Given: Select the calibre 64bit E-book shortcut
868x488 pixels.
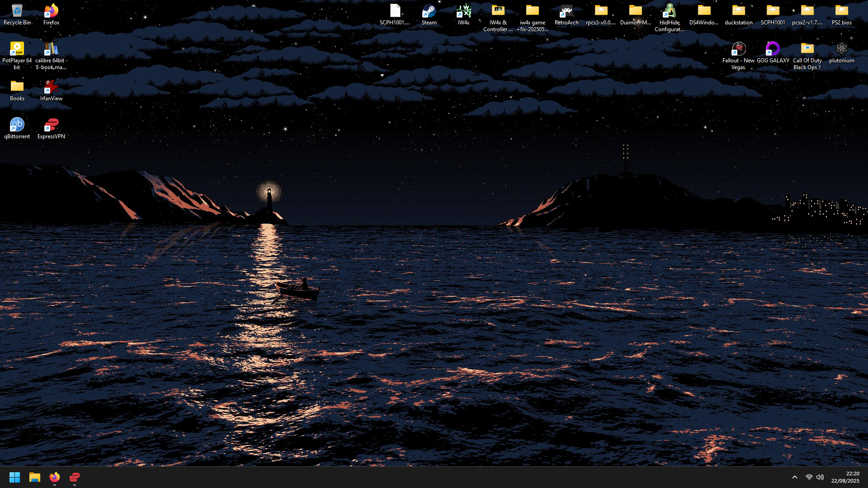Looking at the screenshot, I should [x=51, y=49].
